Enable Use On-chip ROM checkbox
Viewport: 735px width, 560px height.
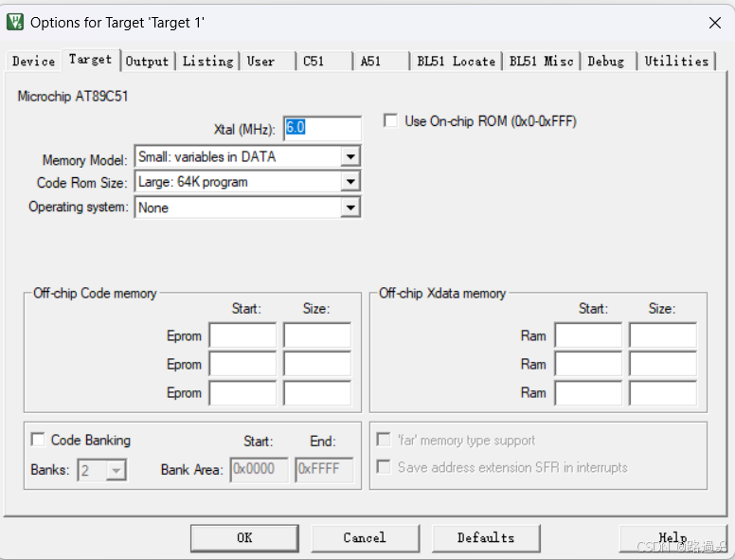tap(390, 120)
